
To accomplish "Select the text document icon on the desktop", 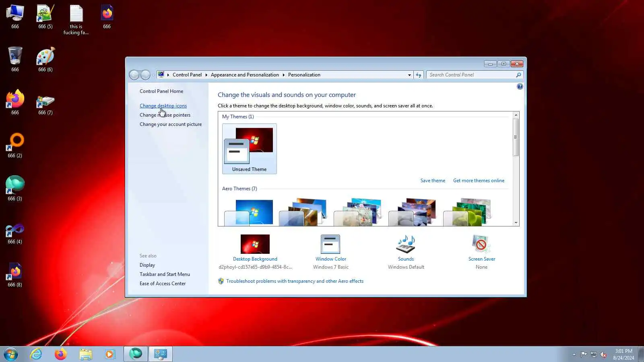I will tap(76, 20).
